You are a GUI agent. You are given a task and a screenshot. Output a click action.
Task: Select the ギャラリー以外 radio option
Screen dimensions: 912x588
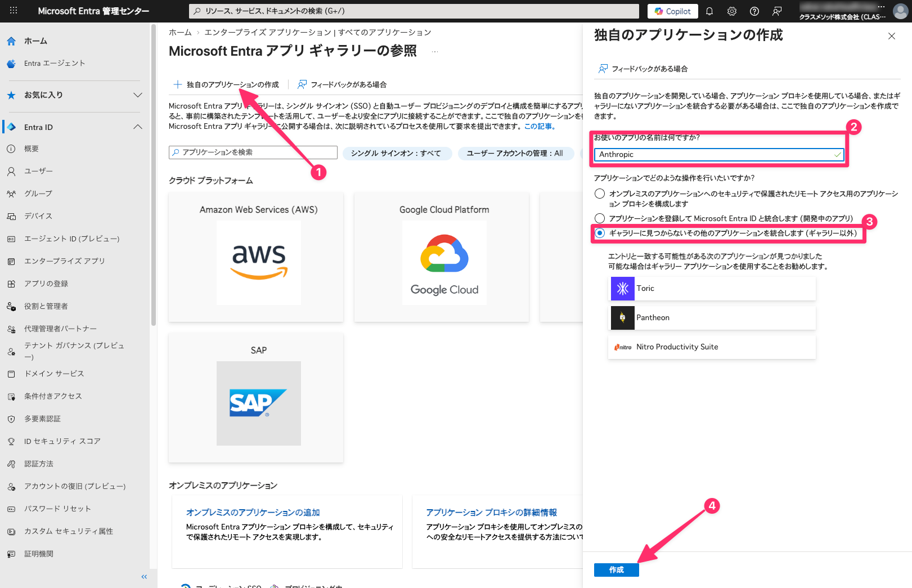click(x=600, y=233)
